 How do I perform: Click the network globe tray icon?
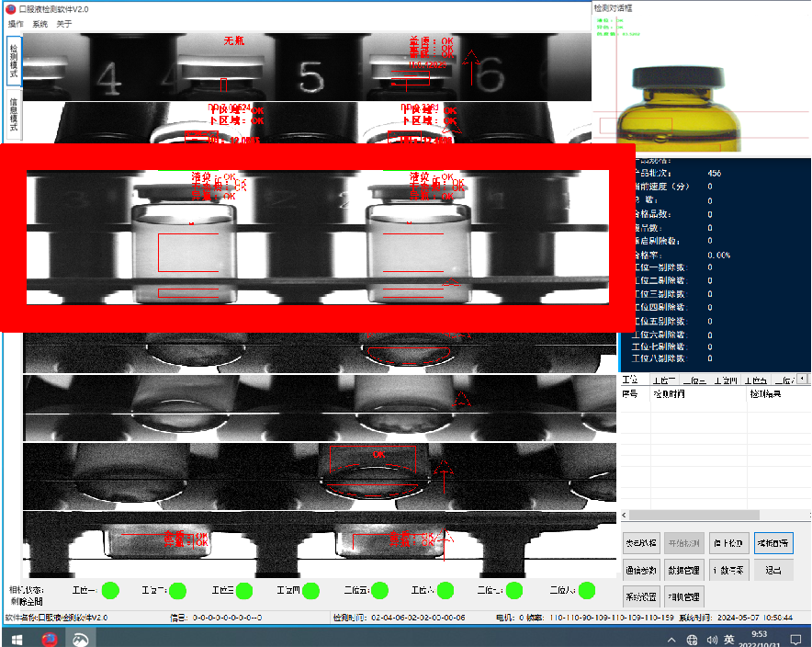pos(692,639)
